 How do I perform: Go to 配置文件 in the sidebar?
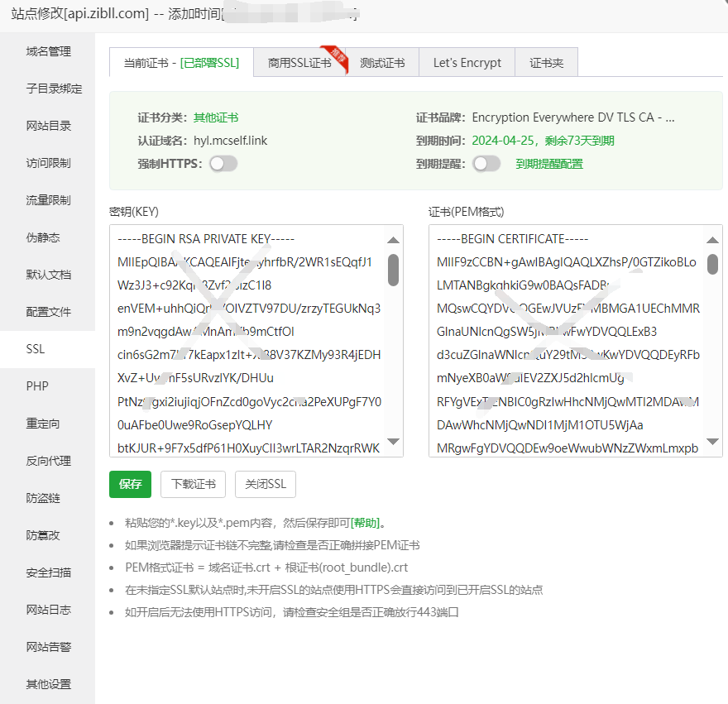tap(48, 312)
